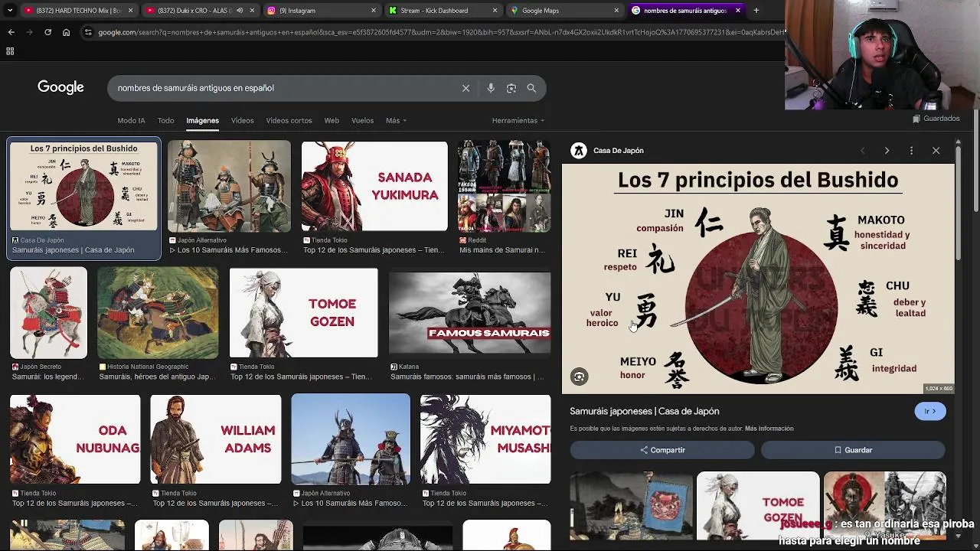Image resolution: width=980 pixels, height=551 pixels.
Task: Click the Compartir button
Action: click(x=662, y=450)
